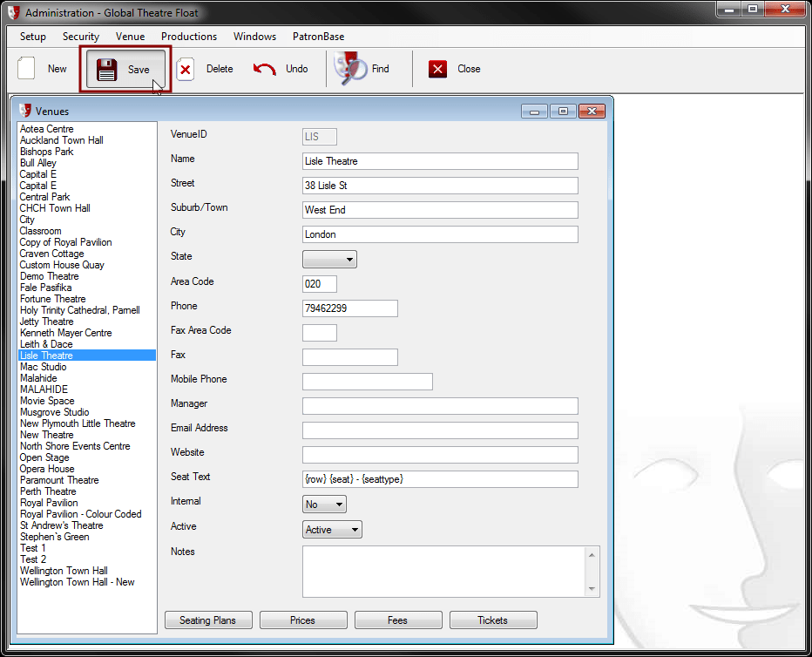Click the Street field showing 38 Lisle St
Screen dimensions: 812x657
[440, 186]
